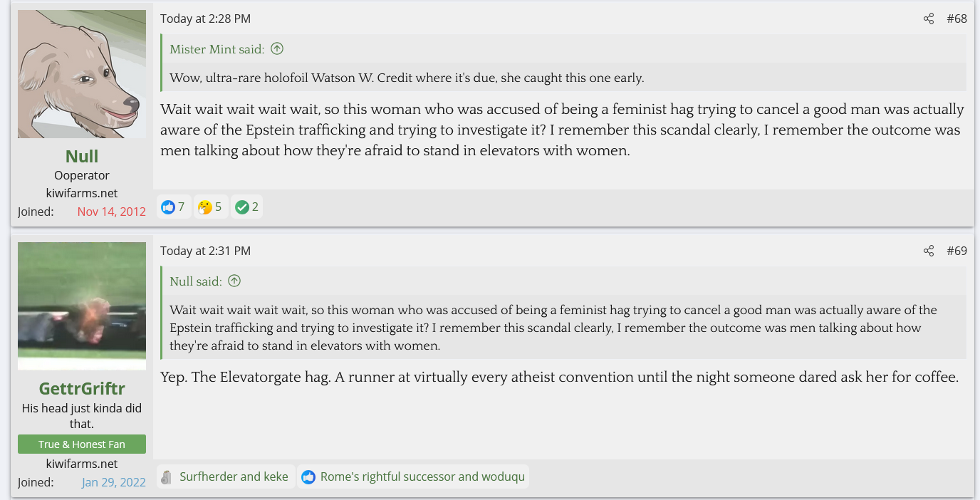Image resolution: width=980 pixels, height=500 pixels.
Task: Open post number #69 permalink
Action: [956, 251]
